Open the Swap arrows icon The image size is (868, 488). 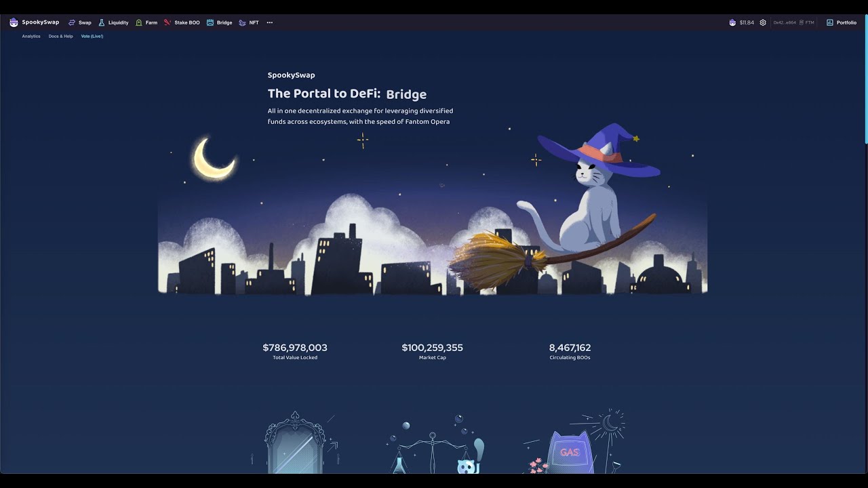(72, 22)
